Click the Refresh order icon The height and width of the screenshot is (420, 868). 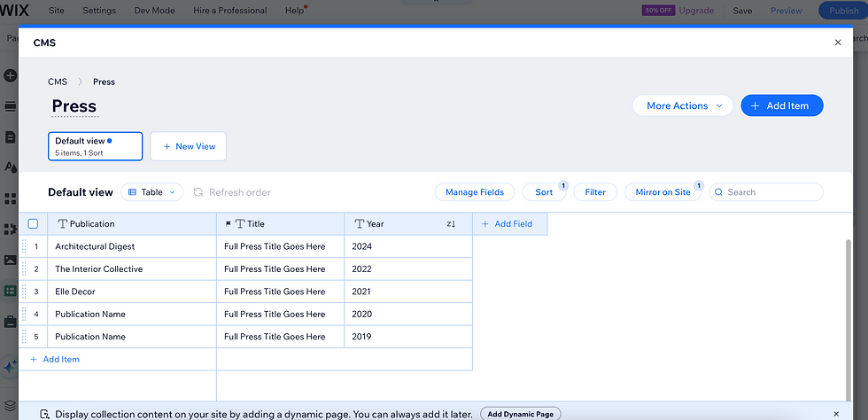[198, 192]
